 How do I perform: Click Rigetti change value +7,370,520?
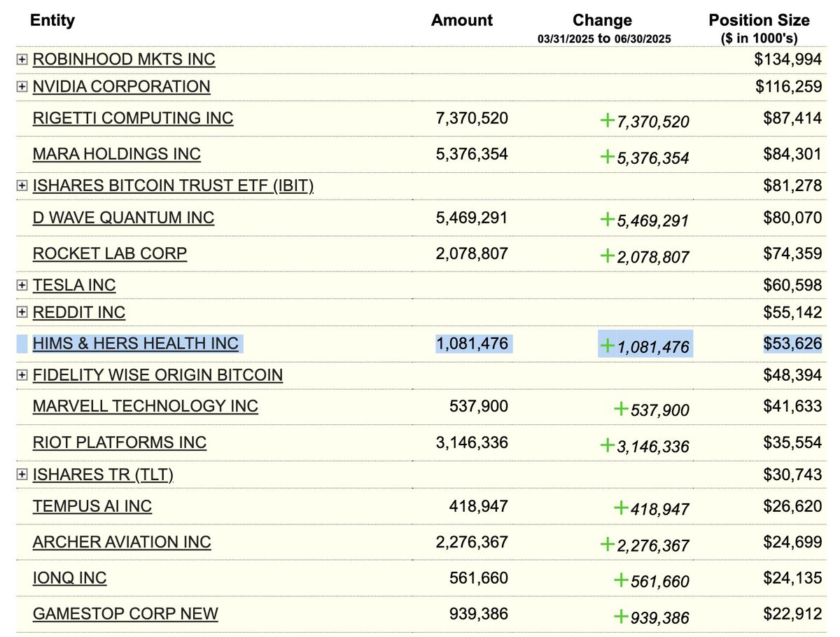point(645,121)
